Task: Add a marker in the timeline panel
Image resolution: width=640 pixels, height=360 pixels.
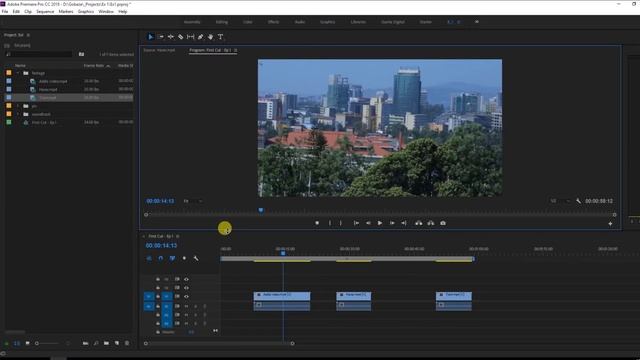Action: coord(184,258)
